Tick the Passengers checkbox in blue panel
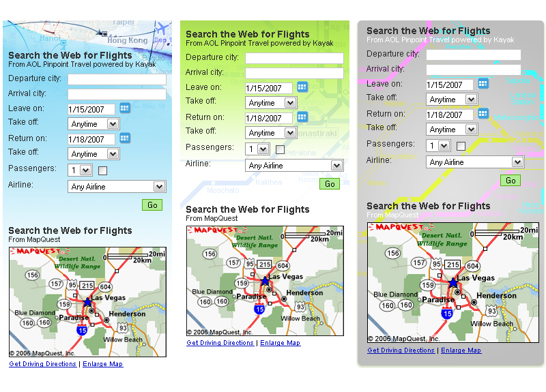This screenshot has height=392, width=546. pyautogui.click(x=103, y=170)
